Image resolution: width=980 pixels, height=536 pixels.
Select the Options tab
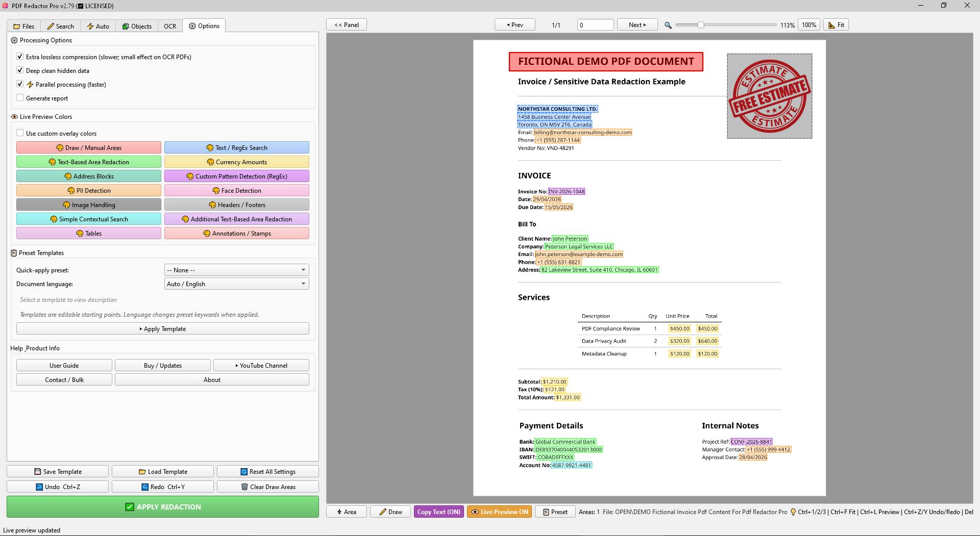click(x=204, y=26)
